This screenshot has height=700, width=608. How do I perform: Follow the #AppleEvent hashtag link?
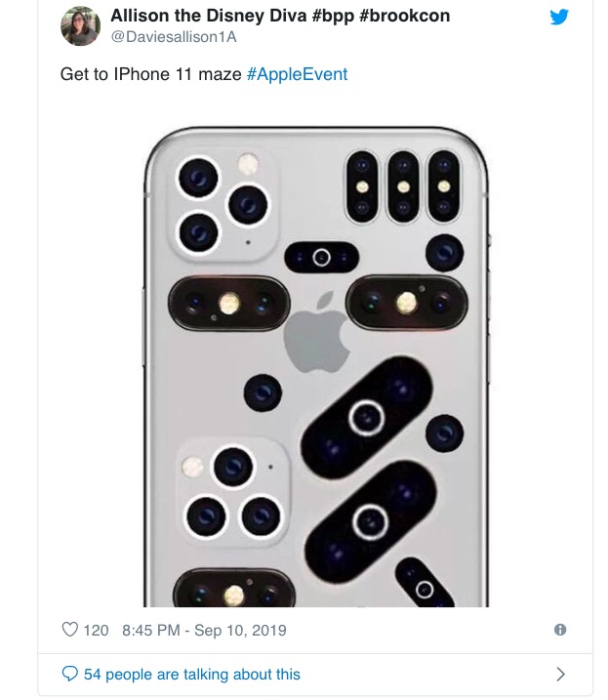(297, 74)
